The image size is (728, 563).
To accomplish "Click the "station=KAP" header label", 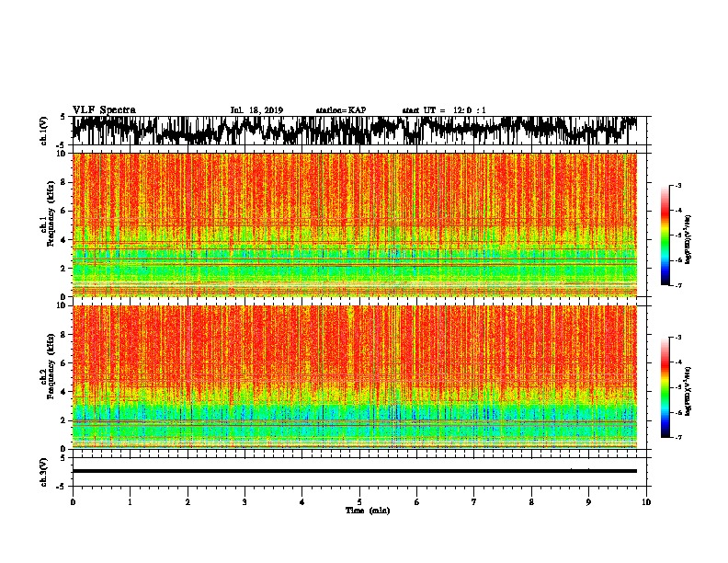I will click(341, 110).
